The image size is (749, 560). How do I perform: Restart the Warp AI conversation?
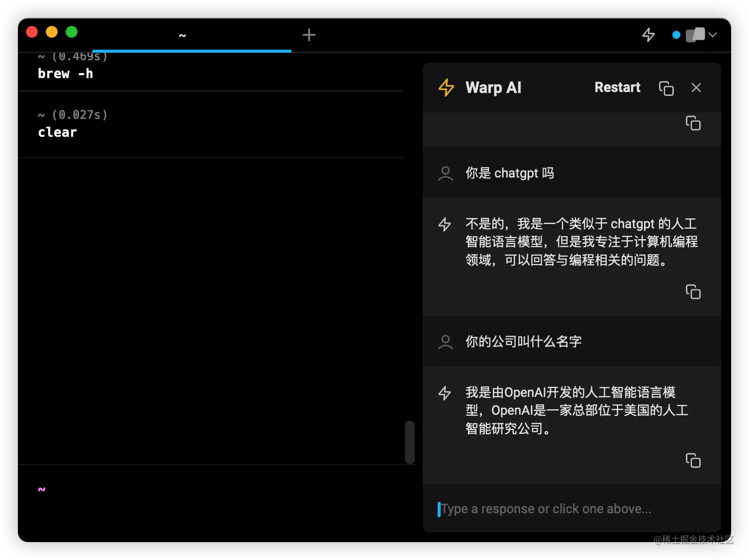617,88
